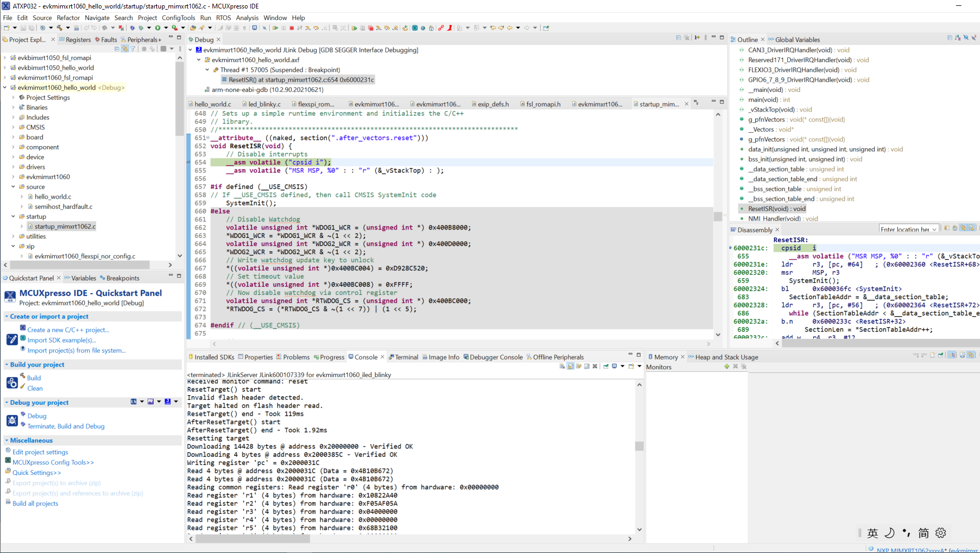Open the New wizard toolbar icon
This screenshot has width=980, height=553.
click(6, 27)
